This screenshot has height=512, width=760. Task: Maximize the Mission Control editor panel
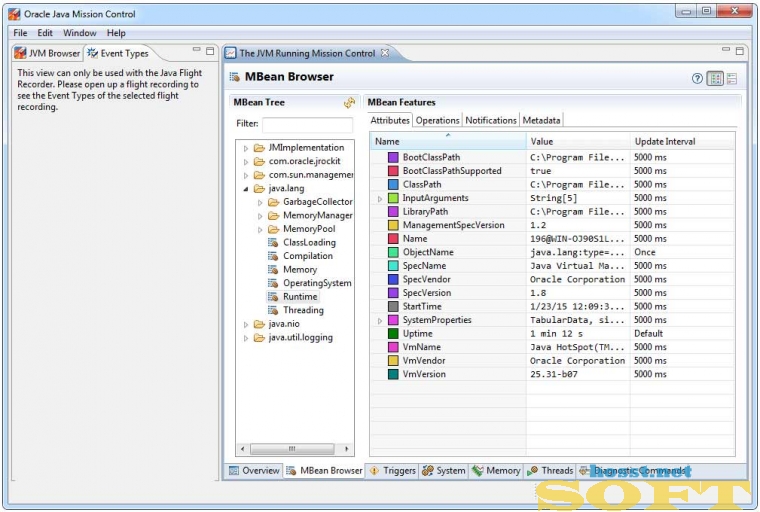point(740,50)
